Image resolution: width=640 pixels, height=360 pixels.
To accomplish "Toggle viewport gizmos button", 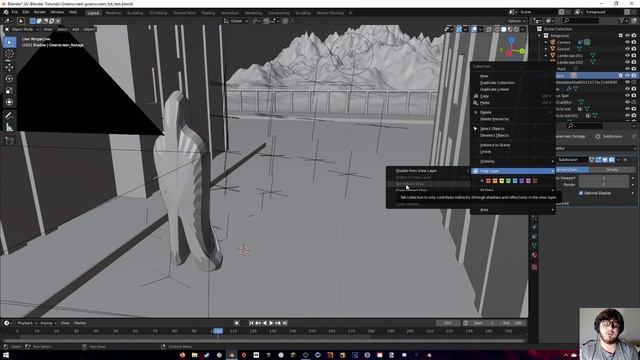I will (459, 29).
